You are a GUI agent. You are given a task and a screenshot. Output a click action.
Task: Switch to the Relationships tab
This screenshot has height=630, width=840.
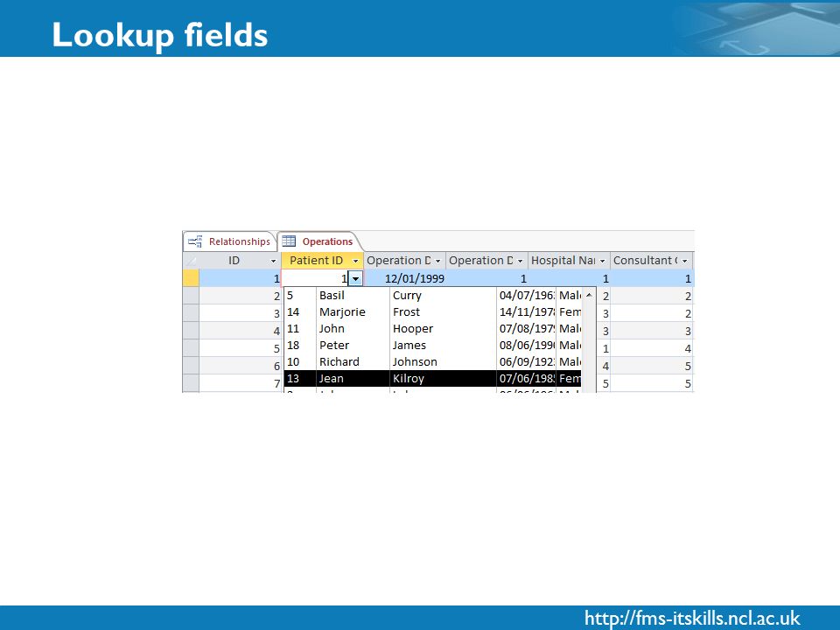pyautogui.click(x=230, y=241)
